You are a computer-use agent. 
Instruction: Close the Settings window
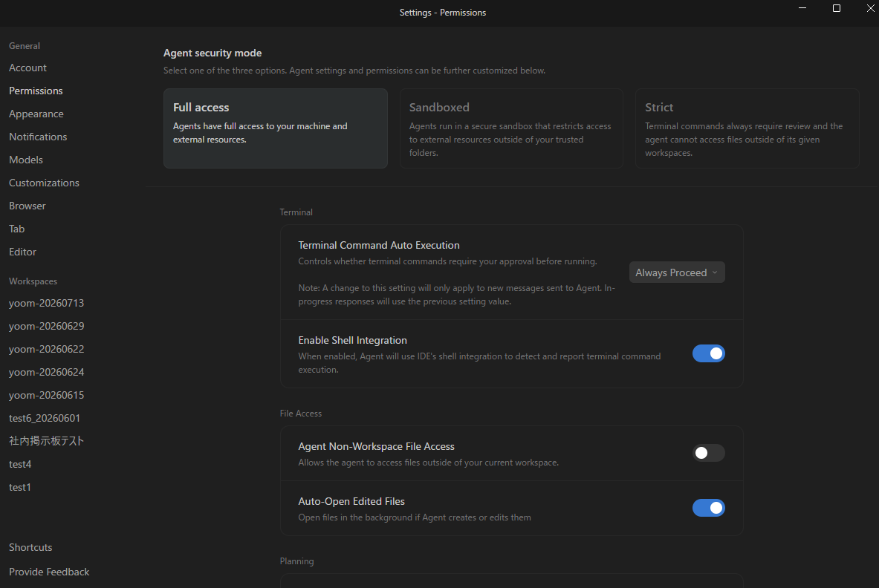[x=871, y=8]
